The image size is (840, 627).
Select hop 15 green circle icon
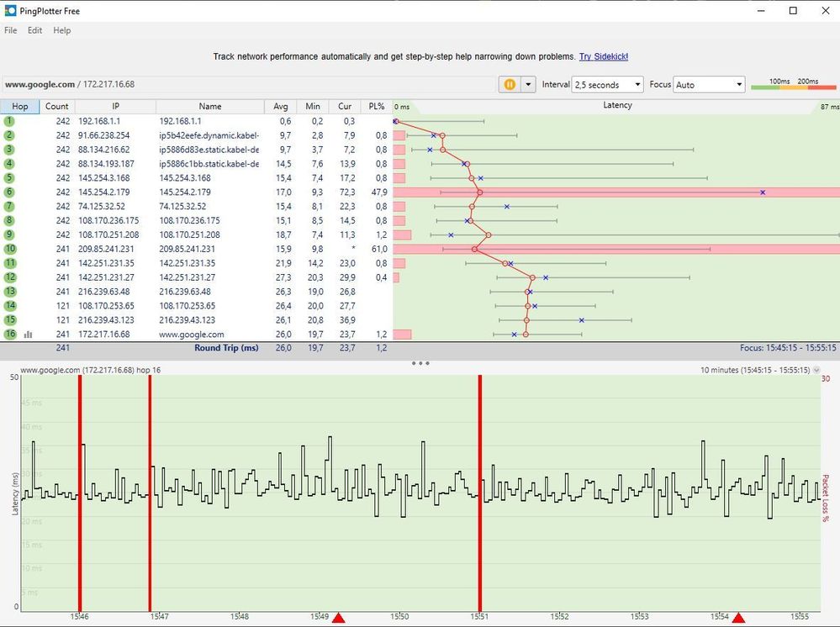(x=9, y=319)
